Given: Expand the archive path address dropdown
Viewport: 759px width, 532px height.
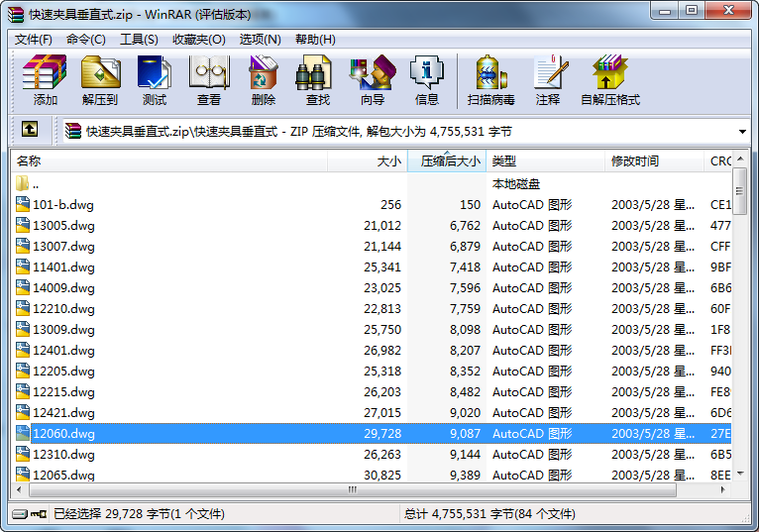Looking at the screenshot, I should tap(742, 131).
